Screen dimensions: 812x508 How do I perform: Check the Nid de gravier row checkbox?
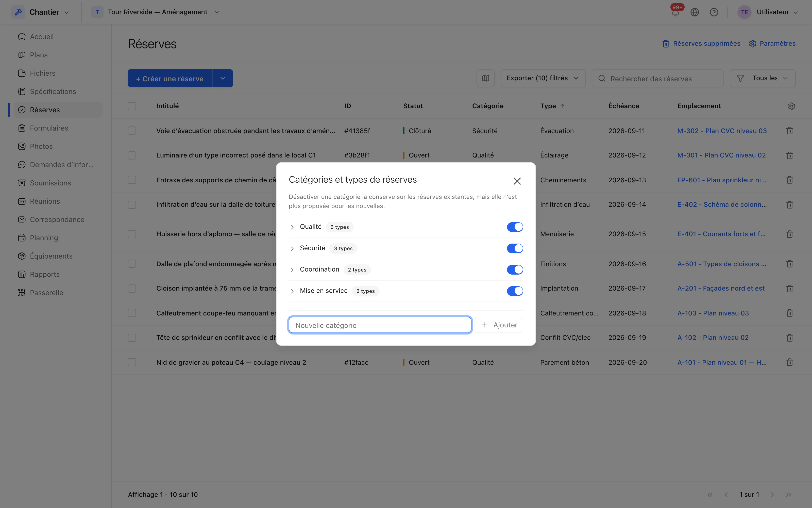pyautogui.click(x=132, y=362)
